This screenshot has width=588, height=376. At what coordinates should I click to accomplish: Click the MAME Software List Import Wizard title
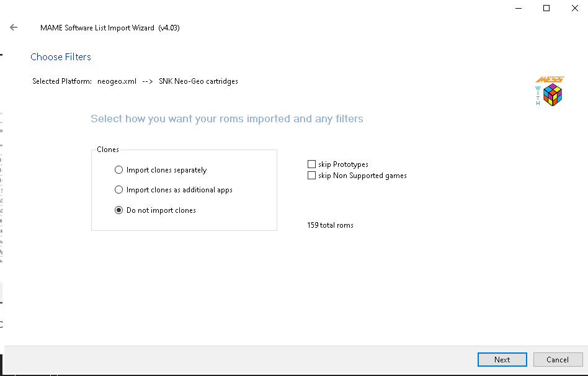(x=110, y=28)
